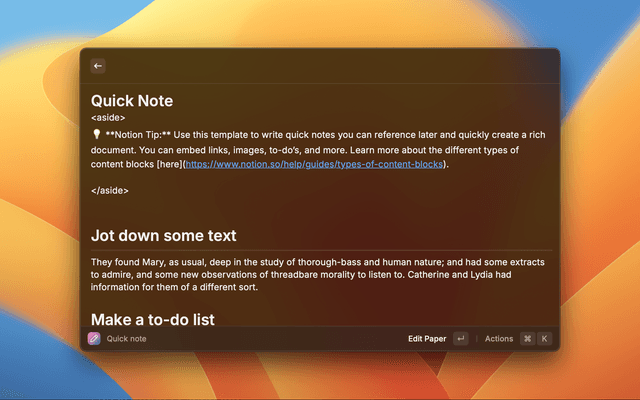Screen dimensions: 640x400
Task: Click the Quick Note title heading
Action: click(x=132, y=101)
